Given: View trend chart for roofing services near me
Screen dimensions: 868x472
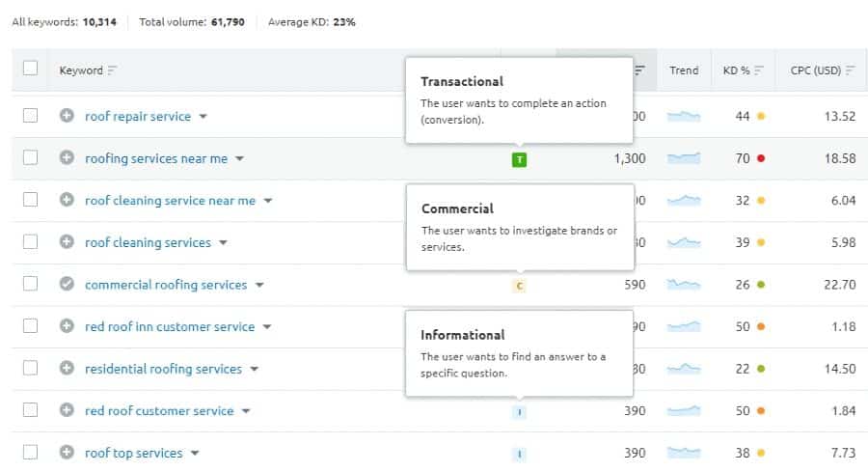Looking at the screenshot, I should 684,158.
